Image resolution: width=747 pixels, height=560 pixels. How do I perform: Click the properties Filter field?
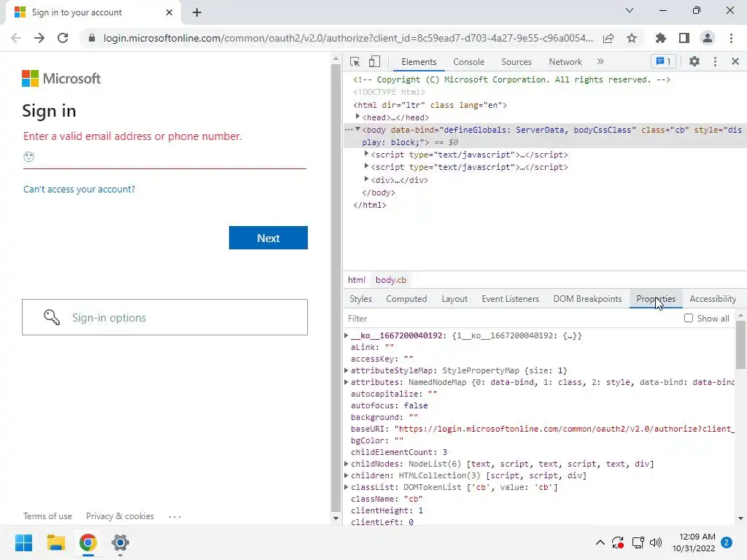click(x=512, y=318)
